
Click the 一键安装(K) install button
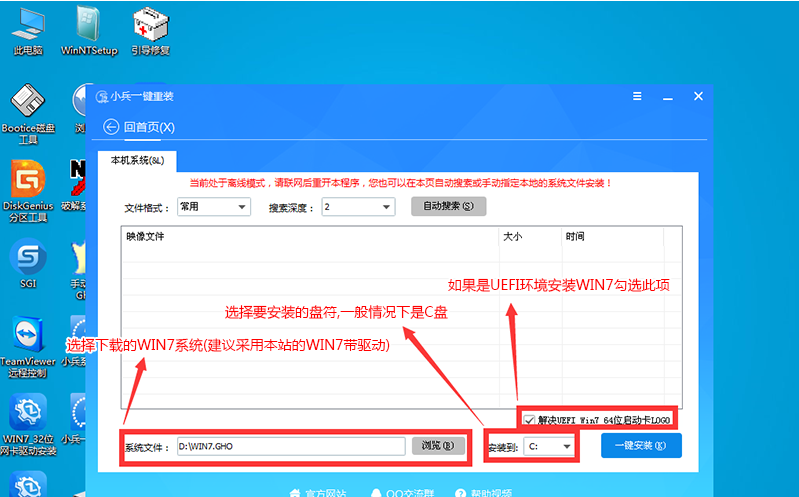point(641,446)
